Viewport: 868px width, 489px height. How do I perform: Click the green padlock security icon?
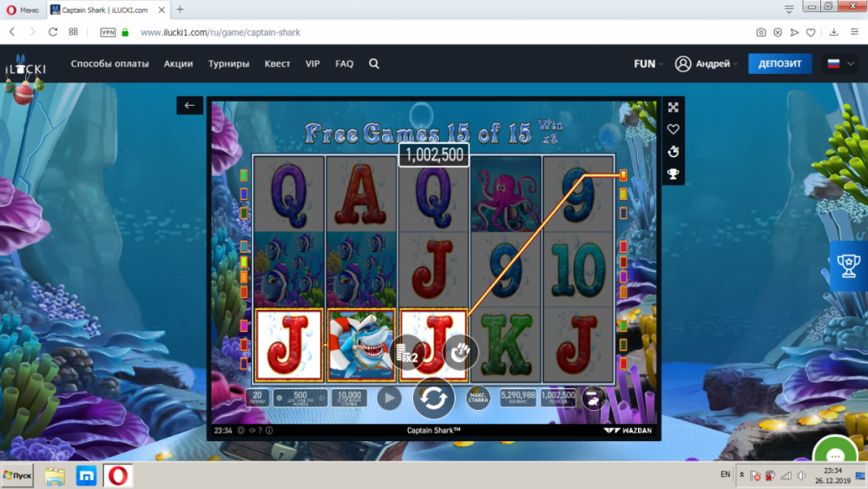[125, 32]
